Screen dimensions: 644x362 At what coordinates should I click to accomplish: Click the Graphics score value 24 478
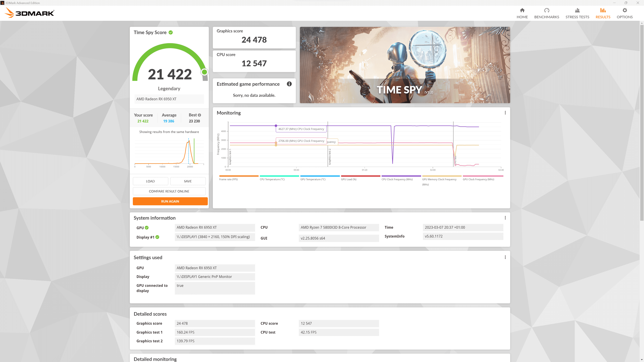254,40
